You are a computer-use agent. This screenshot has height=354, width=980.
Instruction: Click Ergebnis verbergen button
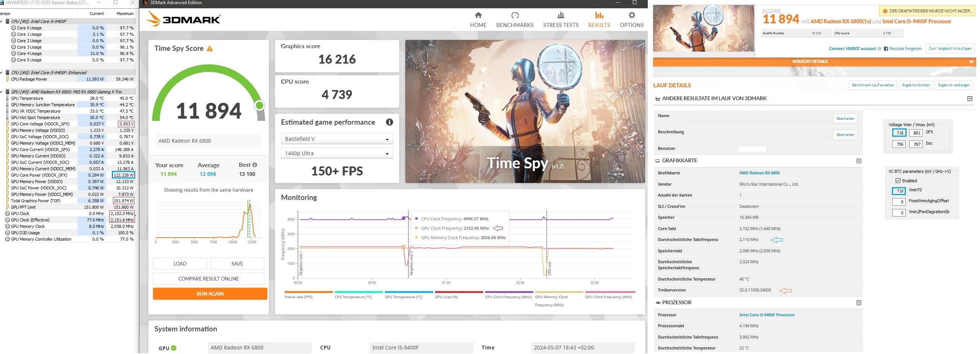point(954,85)
